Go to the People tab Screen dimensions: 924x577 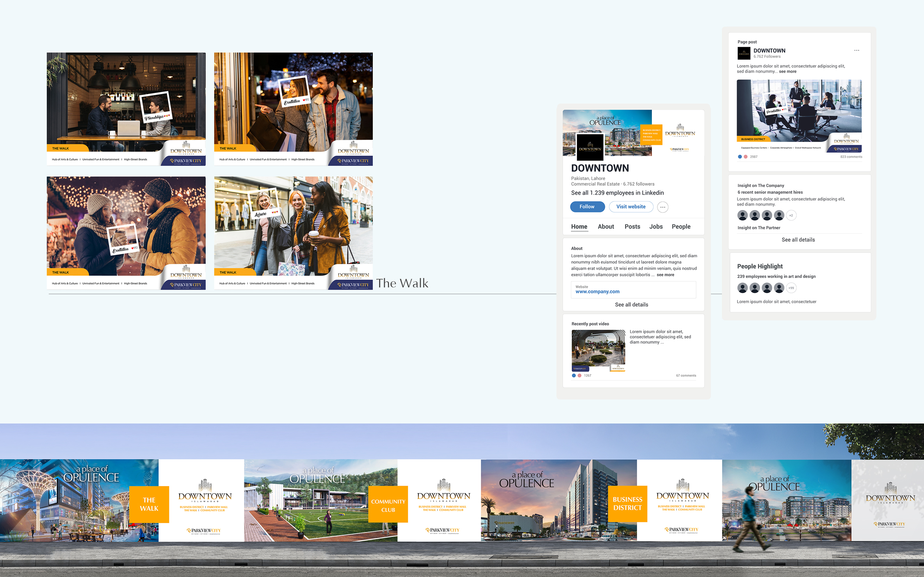(681, 227)
